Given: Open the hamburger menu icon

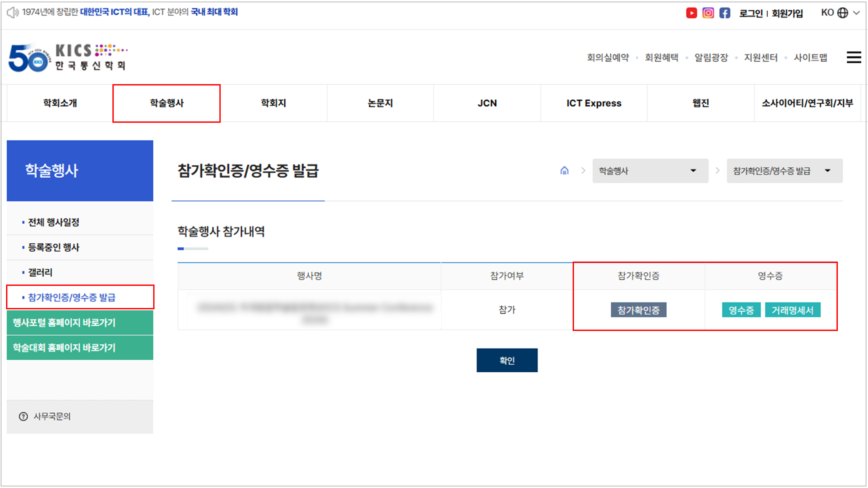Looking at the screenshot, I should (x=854, y=57).
